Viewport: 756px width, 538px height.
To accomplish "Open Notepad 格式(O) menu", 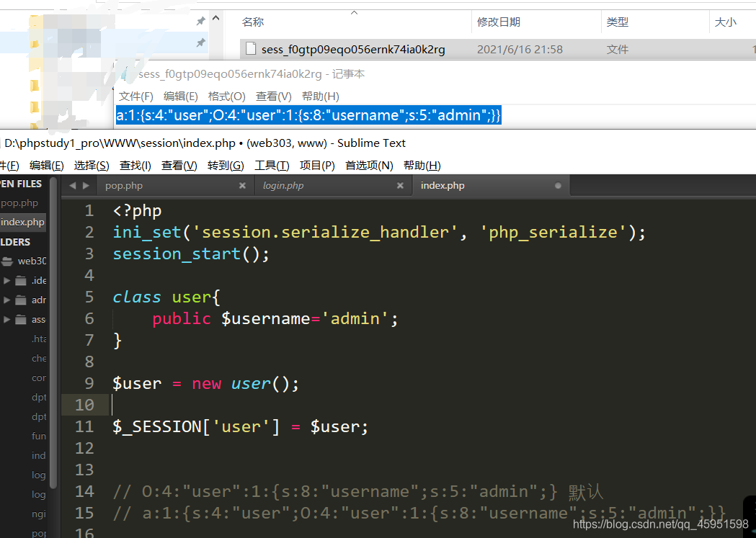I will tap(226, 97).
